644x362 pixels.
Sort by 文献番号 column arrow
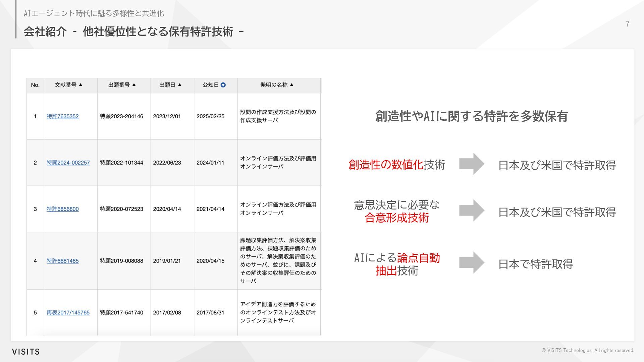[80, 85]
